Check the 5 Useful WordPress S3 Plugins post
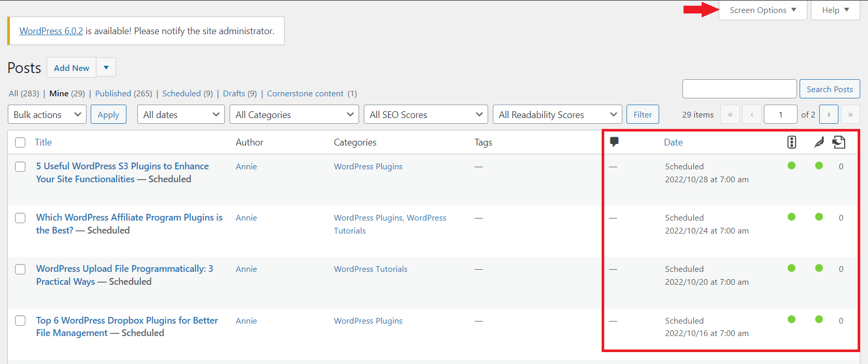This screenshot has height=364, width=868. click(20, 167)
